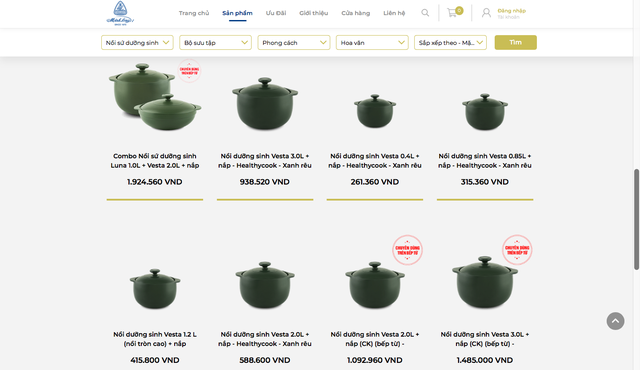Click the red badge on Vesta 2.0L (CK)
640x370 pixels.
pos(407,250)
